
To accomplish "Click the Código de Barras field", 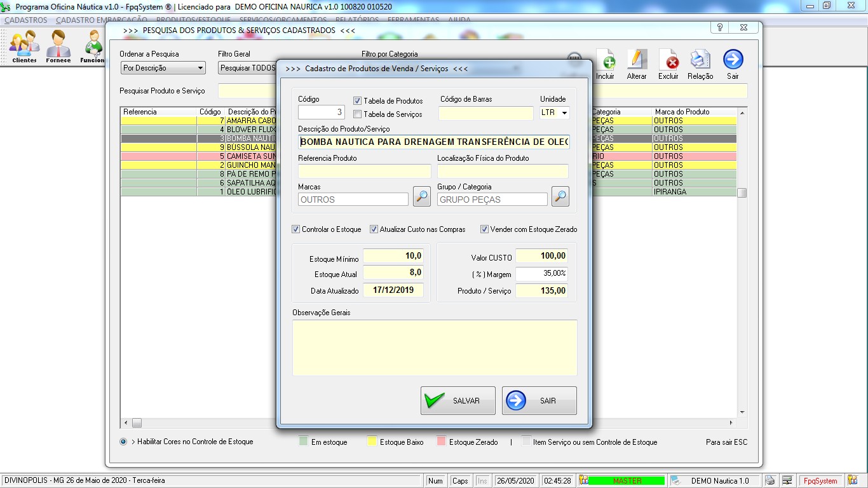I will tap(486, 113).
